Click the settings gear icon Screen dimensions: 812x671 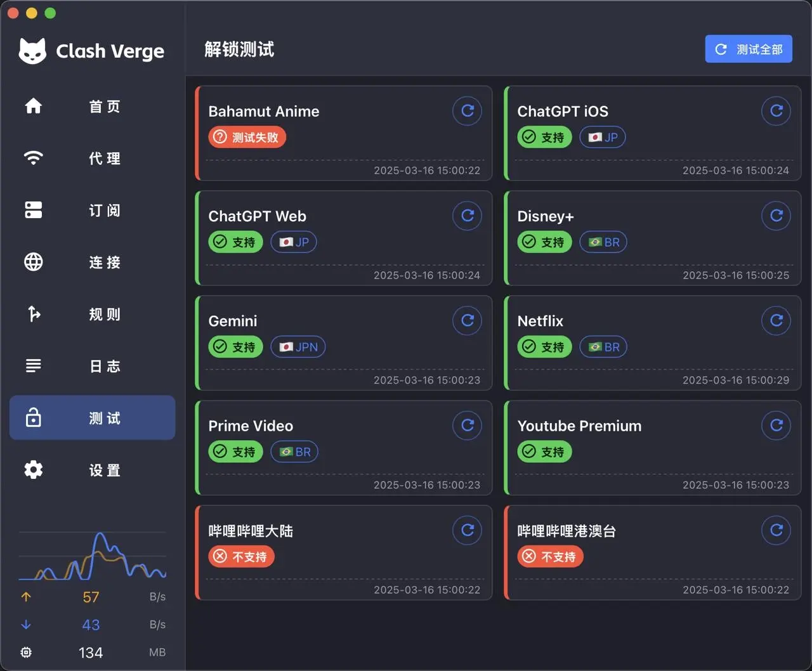[x=34, y=470]
